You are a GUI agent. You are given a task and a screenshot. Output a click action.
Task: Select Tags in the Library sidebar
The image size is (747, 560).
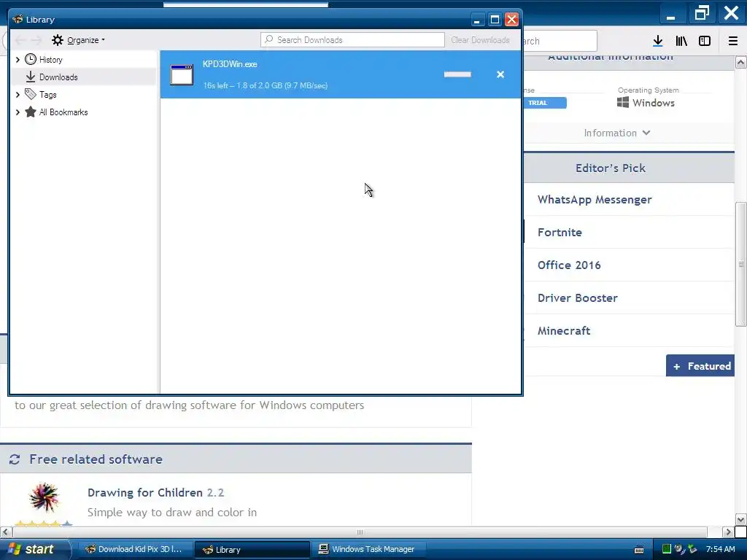click(47, 95)
